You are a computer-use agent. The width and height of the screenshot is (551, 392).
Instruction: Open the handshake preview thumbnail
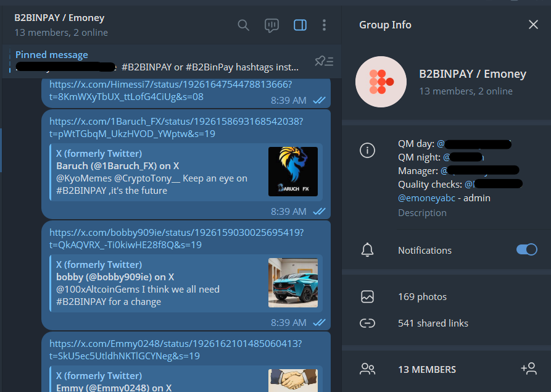point(293,380)
